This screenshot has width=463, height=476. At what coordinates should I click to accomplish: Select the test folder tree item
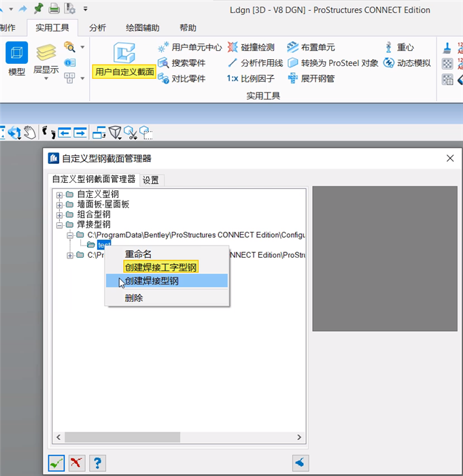coord(104,245)
